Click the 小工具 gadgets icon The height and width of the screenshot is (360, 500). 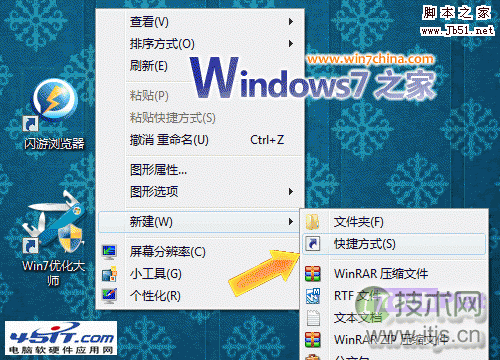(x=109, y=274)
